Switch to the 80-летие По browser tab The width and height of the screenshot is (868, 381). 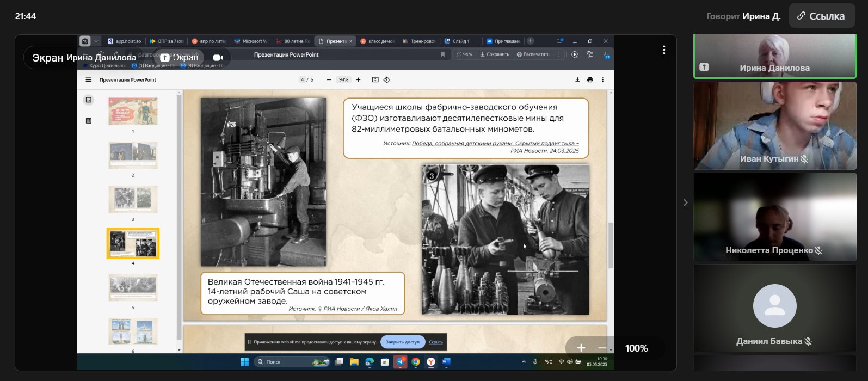(x=293, y=41)
